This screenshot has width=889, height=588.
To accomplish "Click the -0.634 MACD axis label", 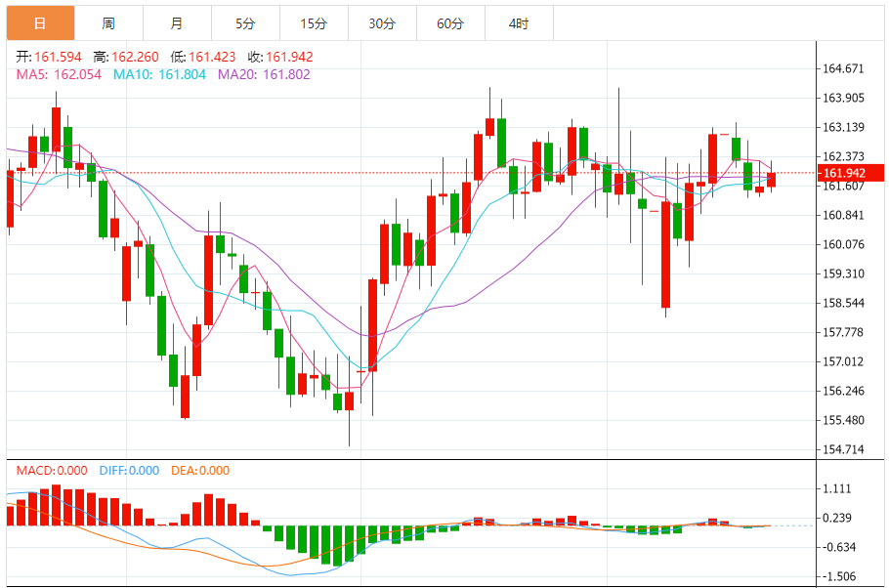I will [837, 547].
